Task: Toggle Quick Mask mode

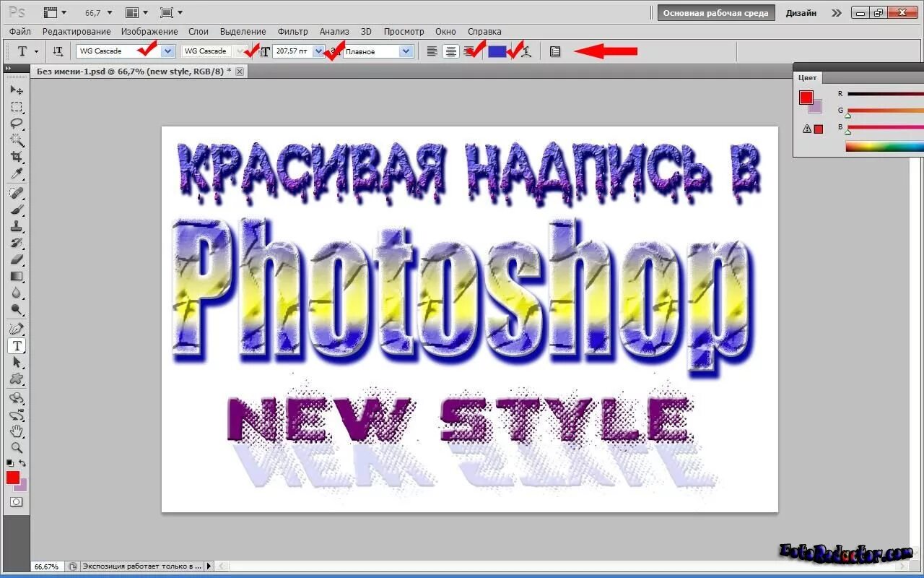Action: click(x=17, y=501)
